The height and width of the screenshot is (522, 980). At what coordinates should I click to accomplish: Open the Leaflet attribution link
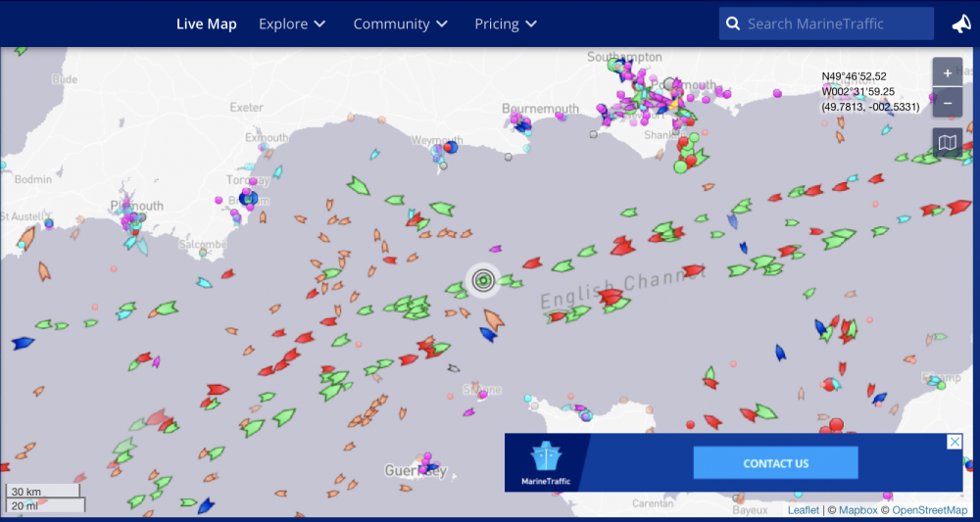coord(803,510)
